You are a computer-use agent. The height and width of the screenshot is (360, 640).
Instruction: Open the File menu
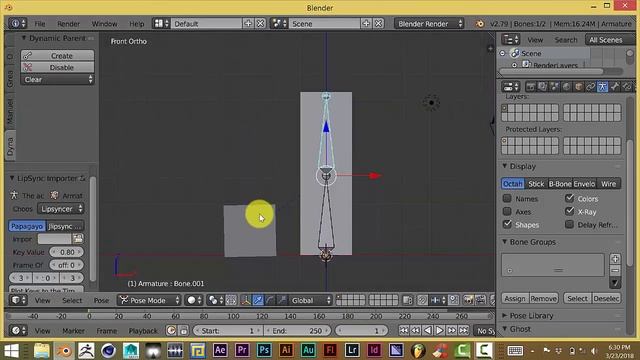[x=40, y=24]
